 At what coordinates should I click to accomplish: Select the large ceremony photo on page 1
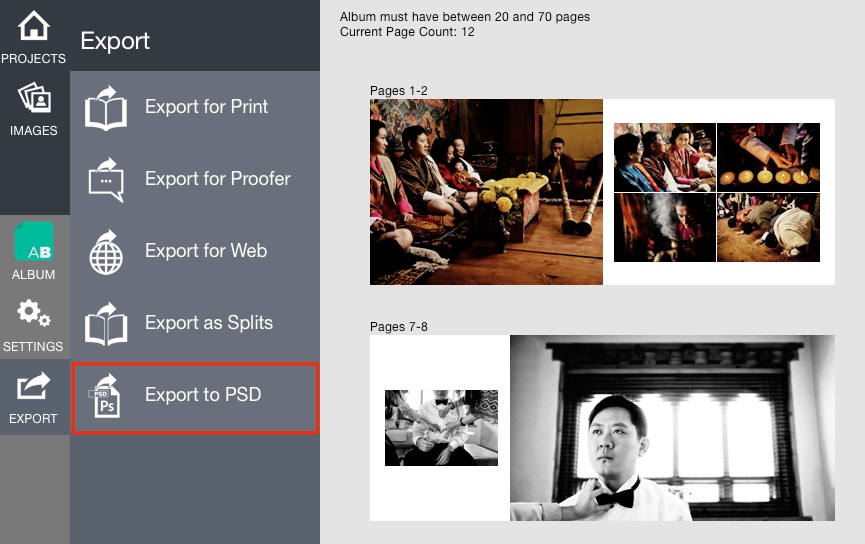(x=486, y=192)
